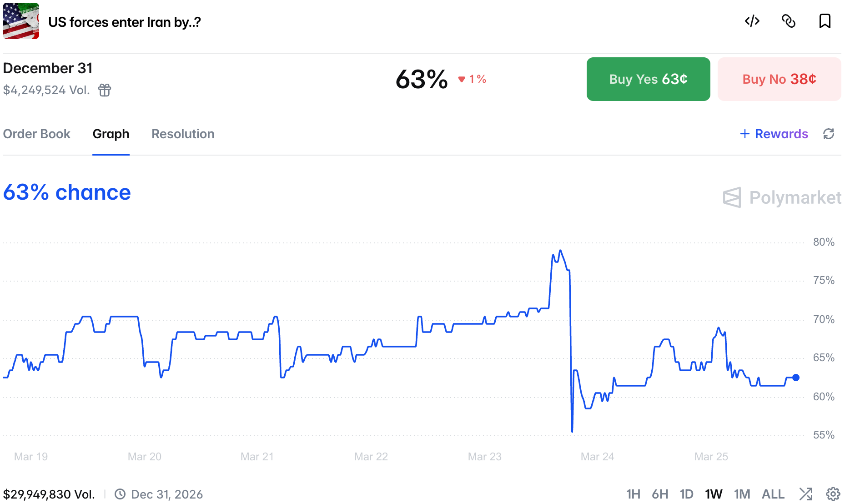Select the 6H time range
Viewport: 845px width, 504px height.
660,494
